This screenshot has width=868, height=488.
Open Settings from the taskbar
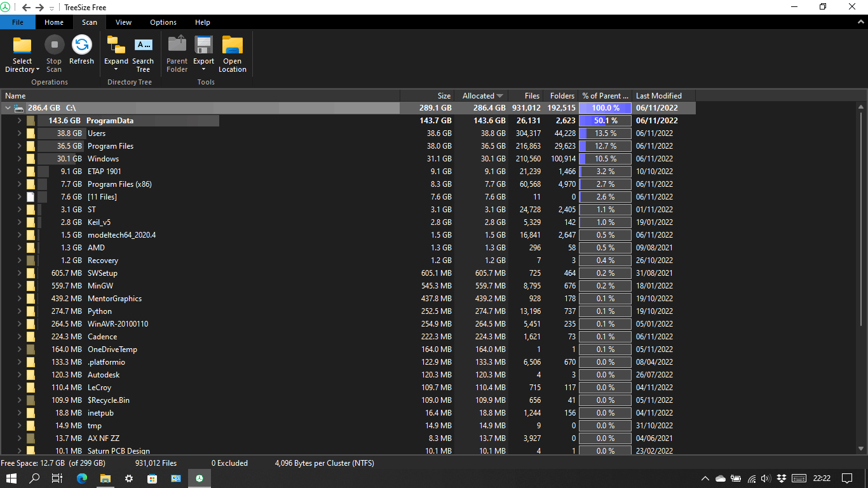pos(129,478)
